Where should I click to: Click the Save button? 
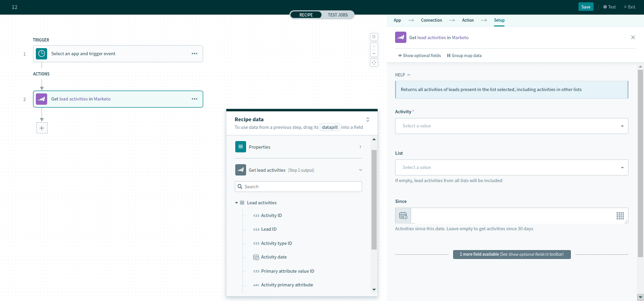tap(586, 7)
